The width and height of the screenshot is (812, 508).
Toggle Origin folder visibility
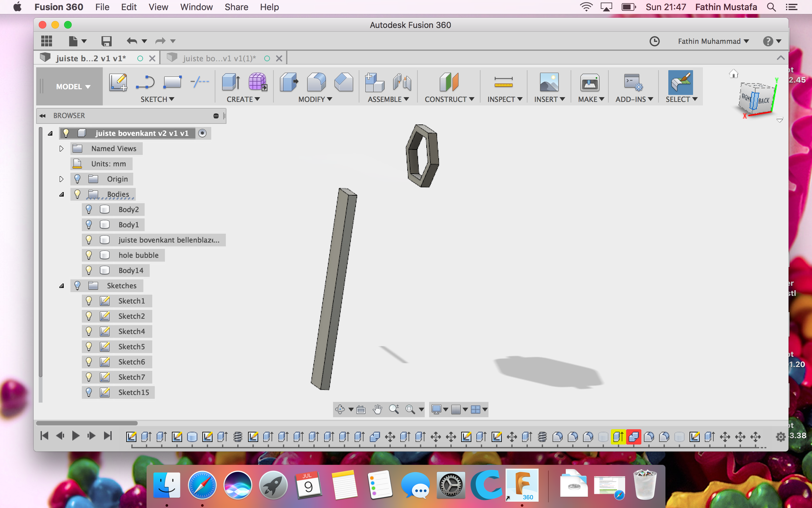77,179
